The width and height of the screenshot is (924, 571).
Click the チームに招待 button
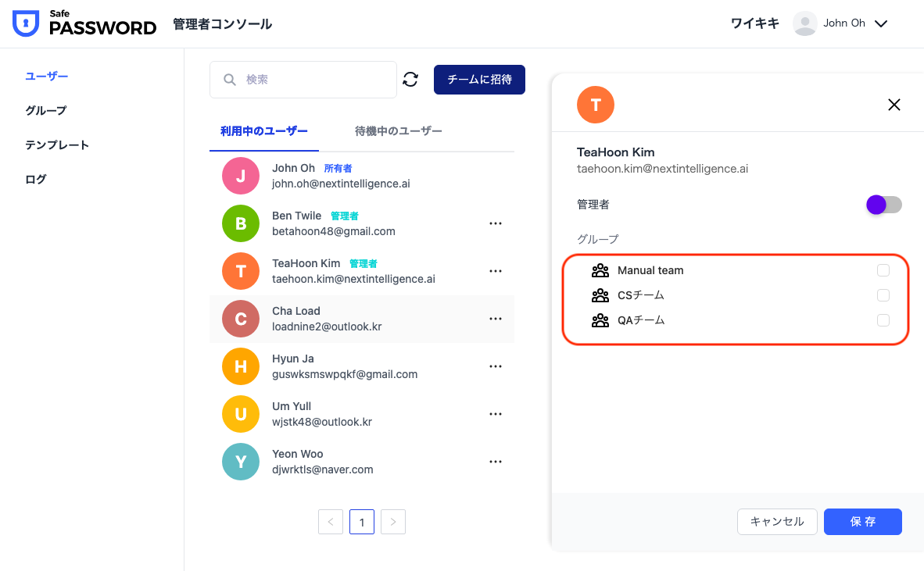[479, 80]
